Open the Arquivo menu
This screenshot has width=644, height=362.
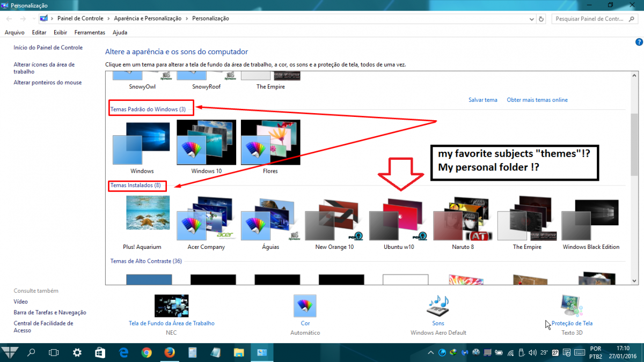14,32
